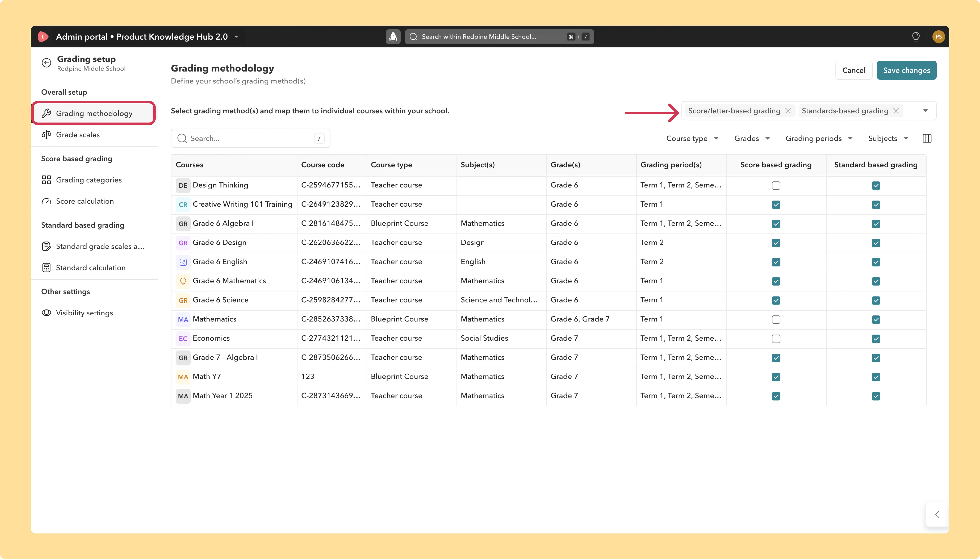The width and height of the screenshot is (980, 559).
Task: Open the Course type filter dropdown
Action: click(692, 138)
